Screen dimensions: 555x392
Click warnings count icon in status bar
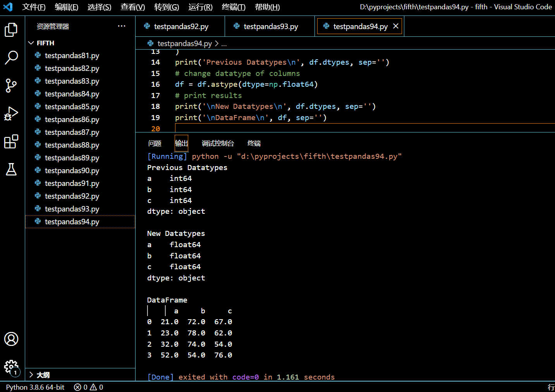click(x=93, y=387)
